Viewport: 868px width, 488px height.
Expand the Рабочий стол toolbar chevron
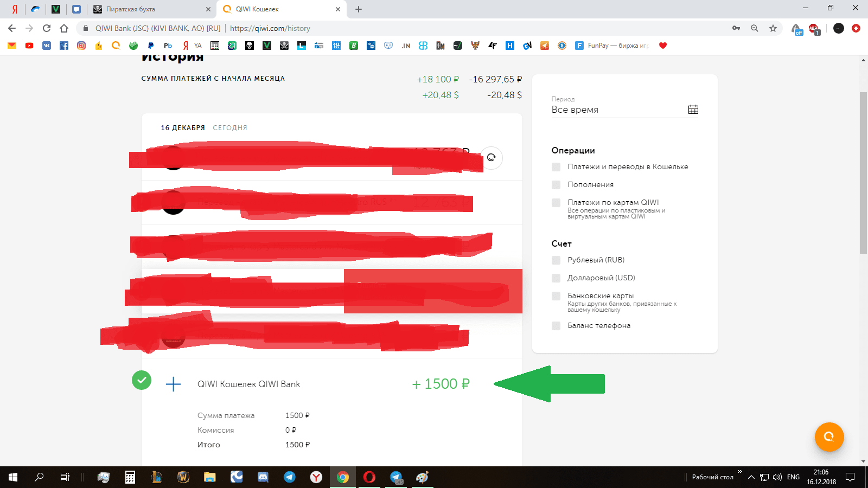pyautogui.click(x=739, y=472)
